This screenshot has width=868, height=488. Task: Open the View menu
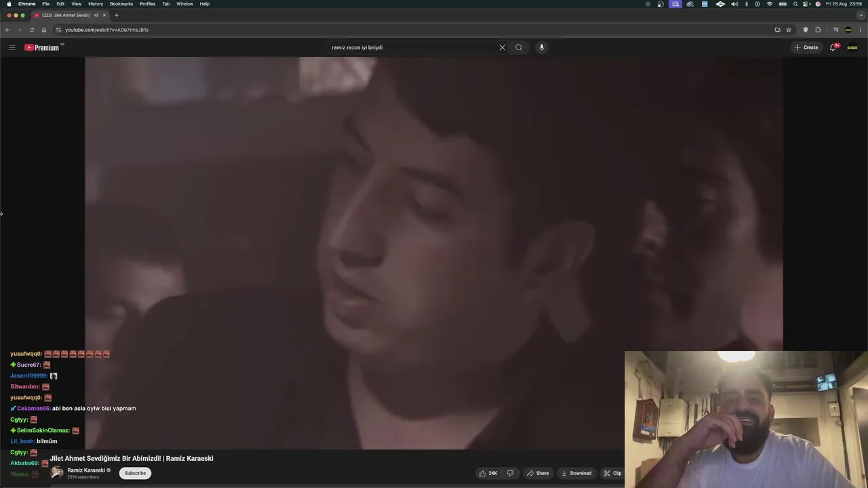coord(77,4)
